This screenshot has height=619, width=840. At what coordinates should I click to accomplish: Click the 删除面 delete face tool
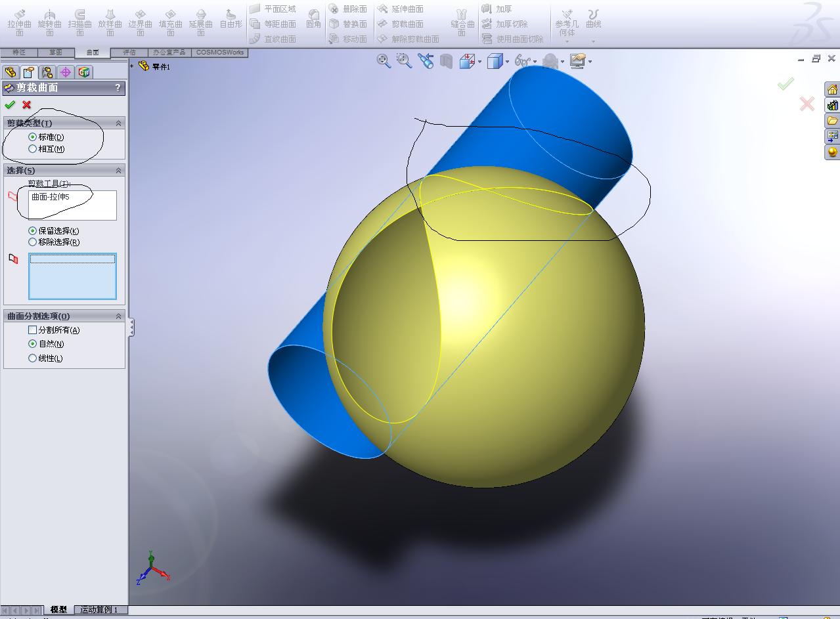[x=347, y=9]
